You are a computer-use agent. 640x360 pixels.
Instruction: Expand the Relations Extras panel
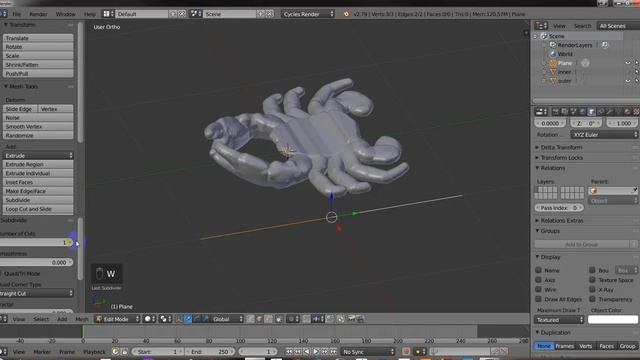pyautogui.click(x=561, y=220)
